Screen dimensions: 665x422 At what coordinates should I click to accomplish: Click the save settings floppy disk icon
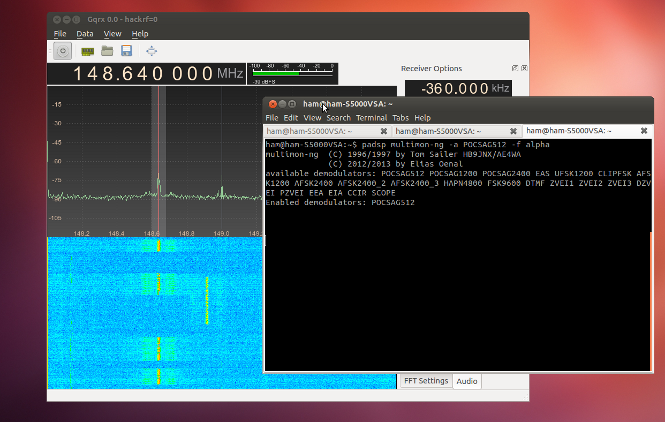(x=127, y=50)
